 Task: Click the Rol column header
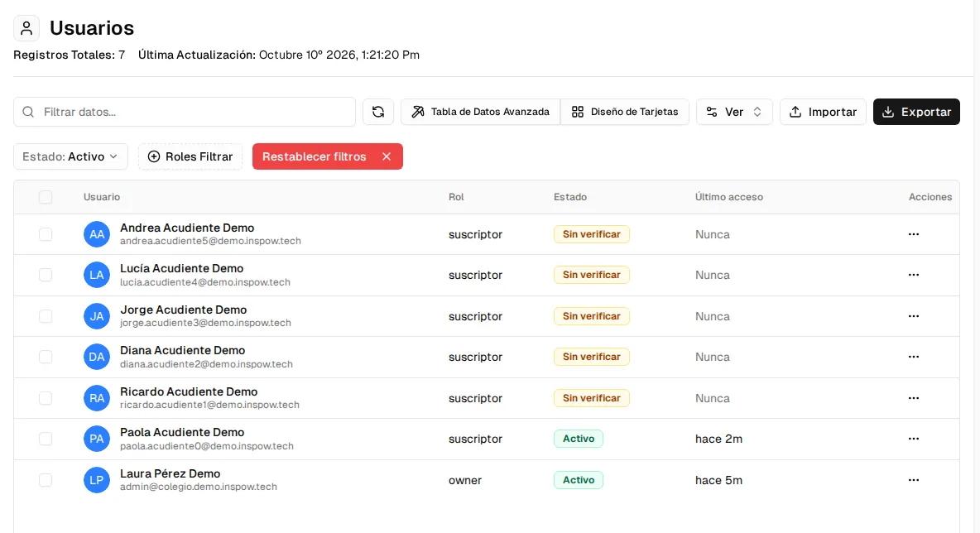point(456,197)
